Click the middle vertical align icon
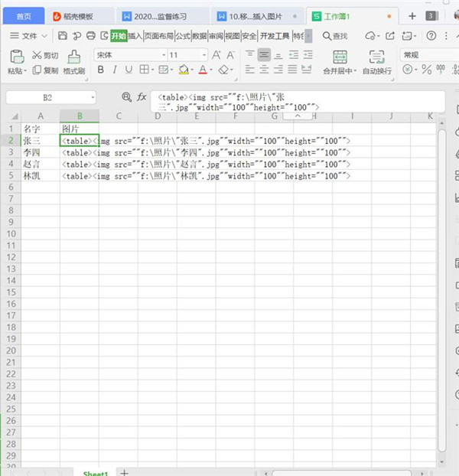The width and height of the screenshot is (459, 476). point(264,54)
